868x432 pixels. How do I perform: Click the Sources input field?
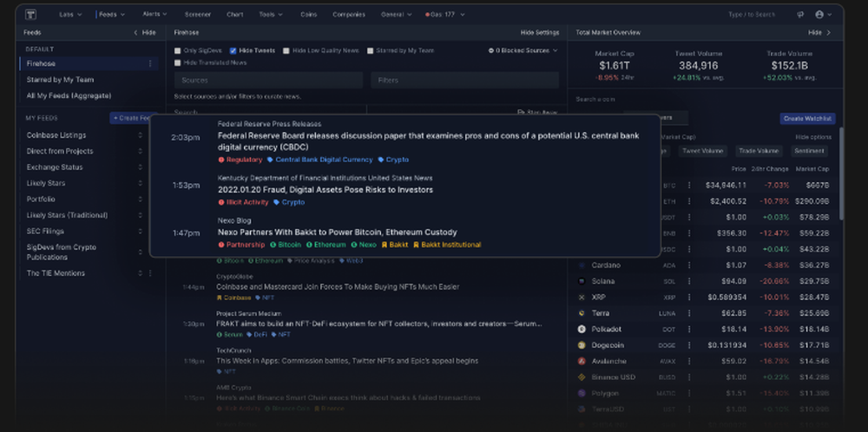[268, 80]
